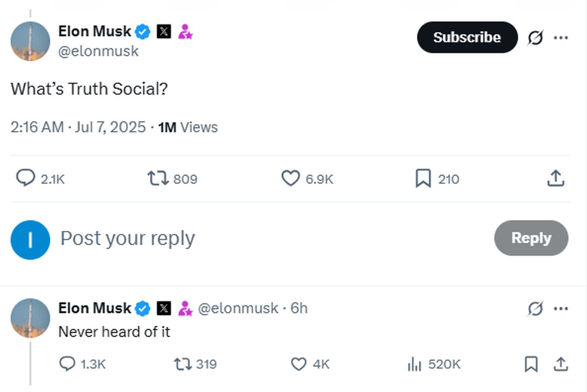Open Elon Musk's avatar on main post
The width and height of the screenshot is (587, 392).
pyautogui.click(x=30, y=41)
